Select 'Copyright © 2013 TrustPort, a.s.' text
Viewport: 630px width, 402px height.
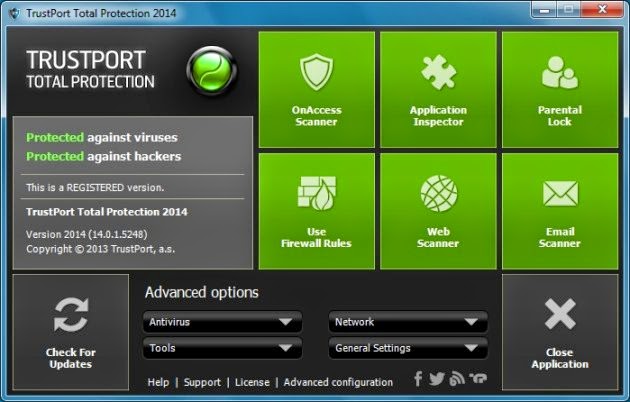tap(100, 249)
